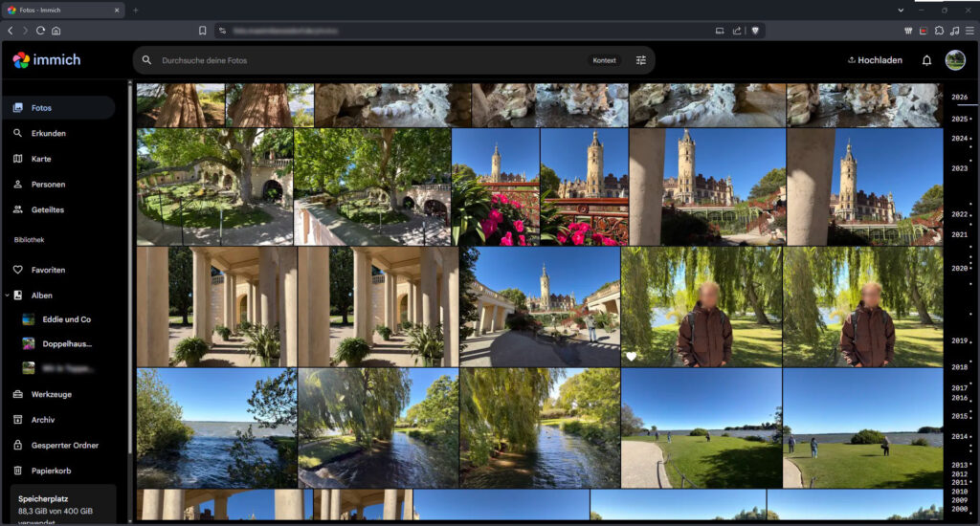The image size is (980, 526).
Task: Select the Fotos sidebar item
Action: [x=41, y=108]
